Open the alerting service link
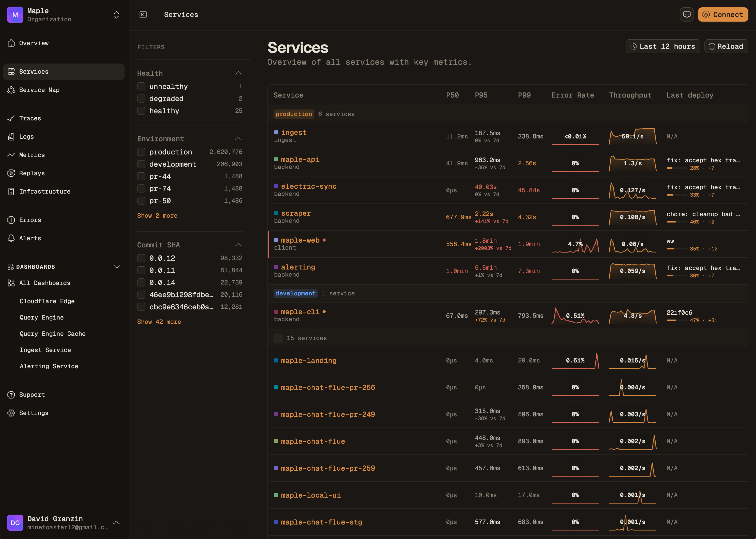756x539 pixels. click(298, 267)
